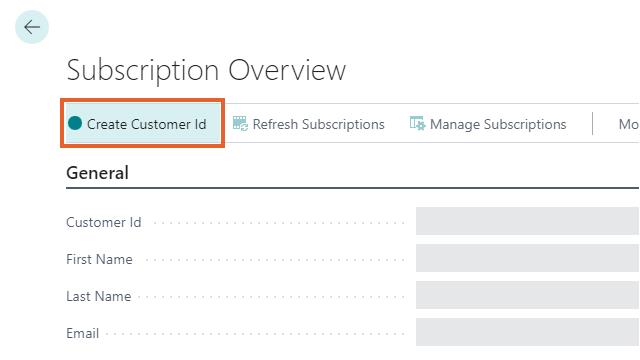This screenshot has height=360, width=640.
Task: Click the underline rule beneath the General heading
Action: pyautogui.click(x=352, y=188)
